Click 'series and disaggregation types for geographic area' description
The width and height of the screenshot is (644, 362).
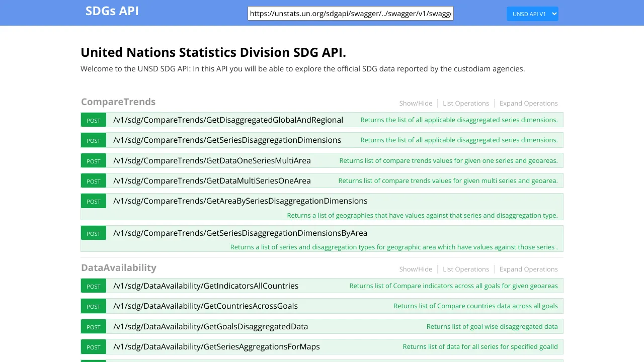click(394, 247)
